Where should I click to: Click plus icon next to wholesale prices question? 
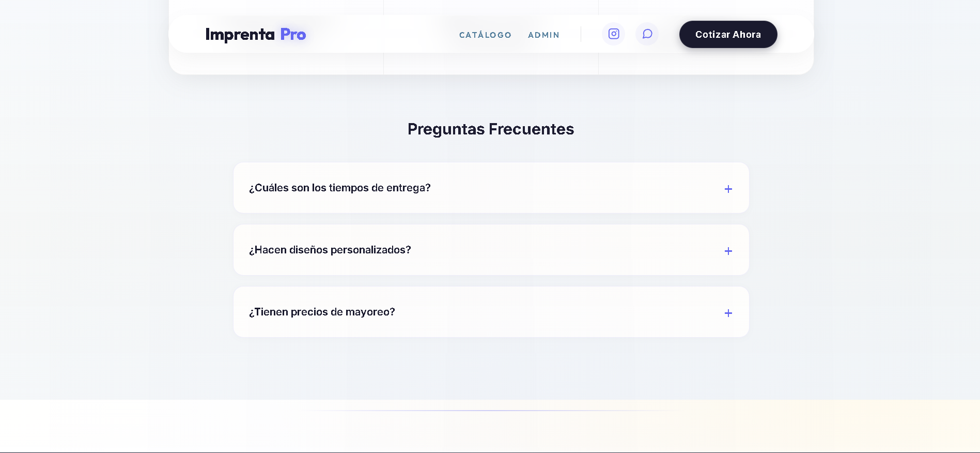pyautogui.click(x=728, y=313)
